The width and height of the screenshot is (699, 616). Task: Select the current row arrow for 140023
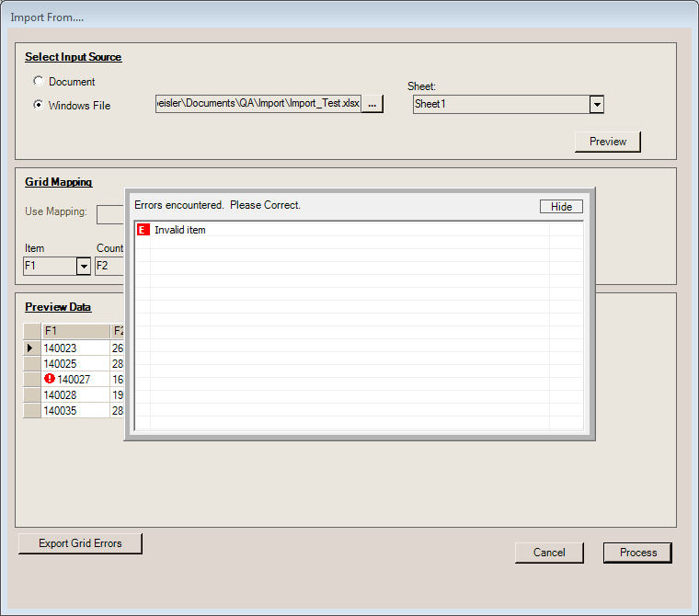31,348
